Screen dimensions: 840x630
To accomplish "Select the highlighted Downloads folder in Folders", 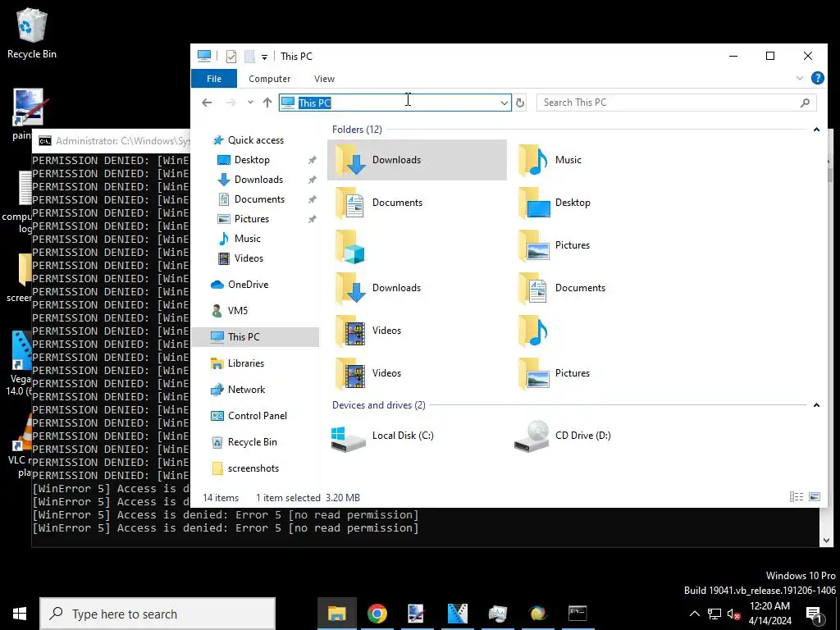I will (417, 160).
